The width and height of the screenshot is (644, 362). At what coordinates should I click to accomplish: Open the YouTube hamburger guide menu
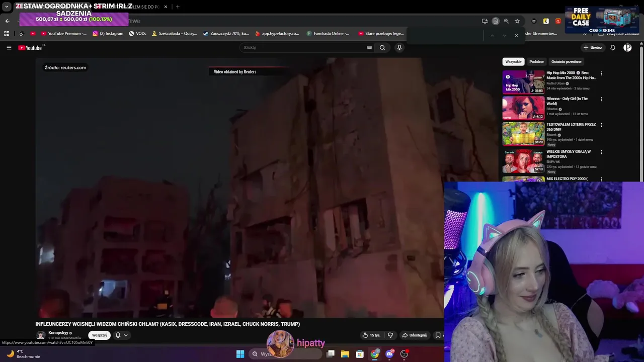pyautogui.click(x=9, y=48)
